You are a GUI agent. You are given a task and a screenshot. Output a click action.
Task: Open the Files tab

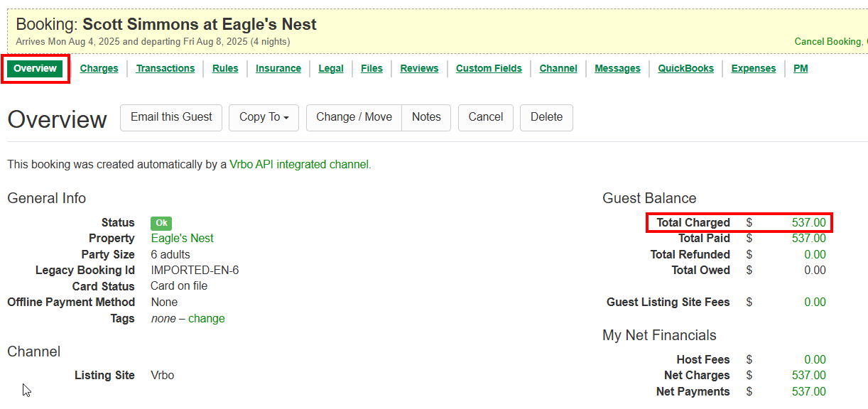pos(371,69)
